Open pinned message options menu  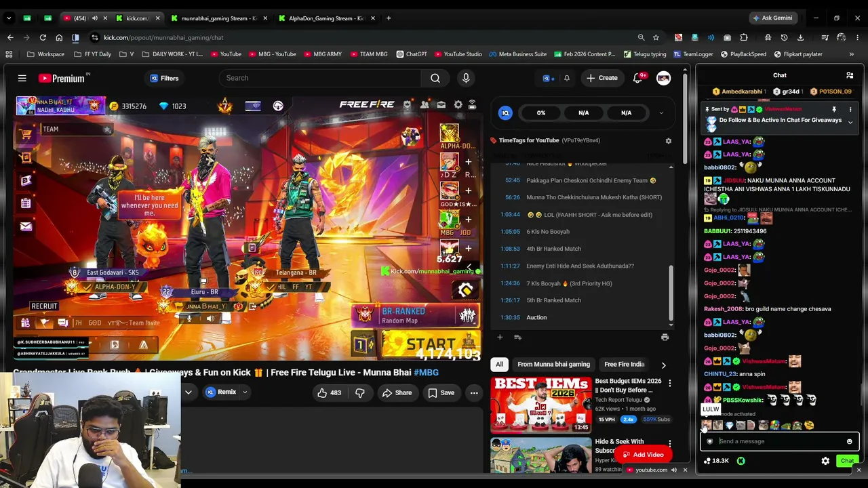tap(850, 109)
